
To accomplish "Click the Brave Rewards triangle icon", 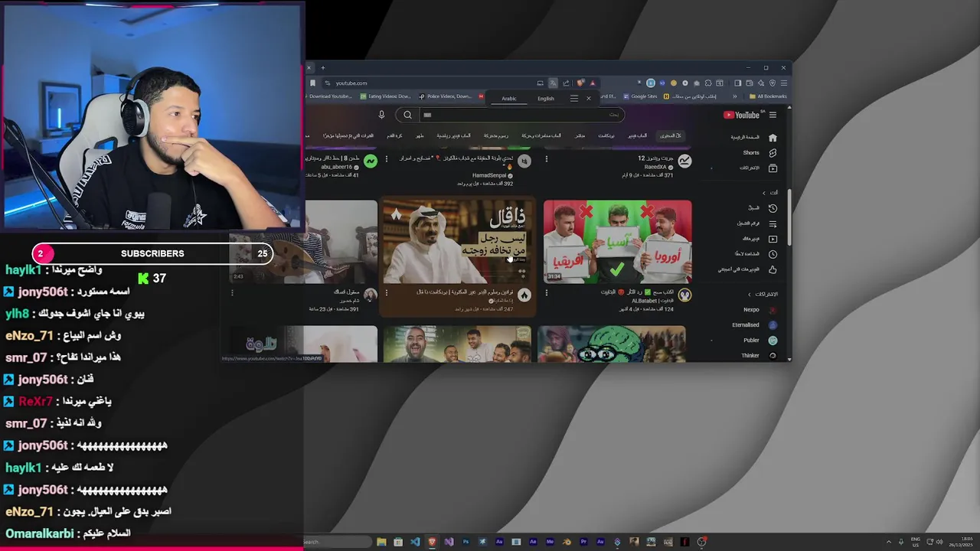I will [x=592, y=83].
